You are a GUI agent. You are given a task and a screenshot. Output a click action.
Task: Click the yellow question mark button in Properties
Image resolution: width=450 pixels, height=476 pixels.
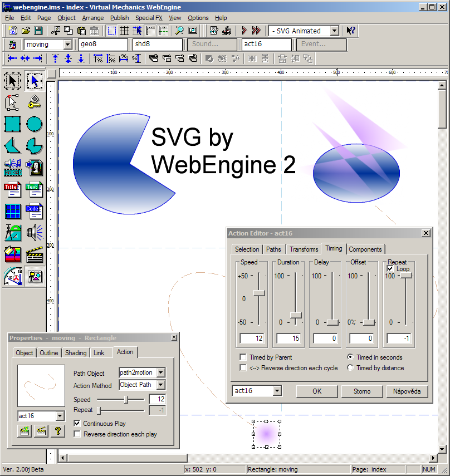tap(58, 431)
